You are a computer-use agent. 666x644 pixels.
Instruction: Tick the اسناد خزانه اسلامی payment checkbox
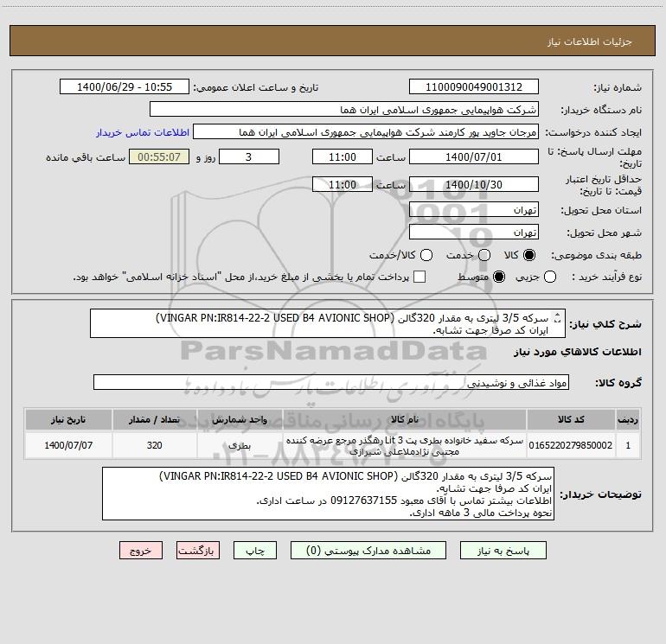pos(419,277)
